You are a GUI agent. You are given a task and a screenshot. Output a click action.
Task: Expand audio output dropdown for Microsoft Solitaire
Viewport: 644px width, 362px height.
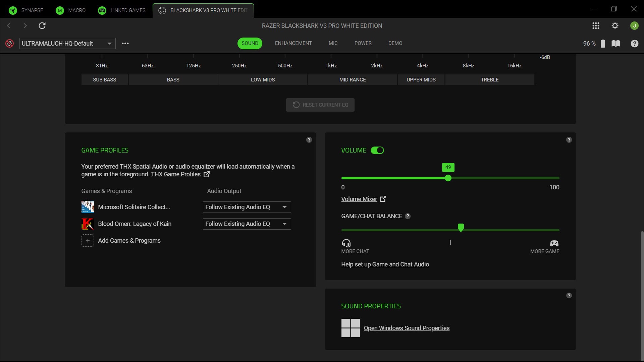tap(247, 207)
